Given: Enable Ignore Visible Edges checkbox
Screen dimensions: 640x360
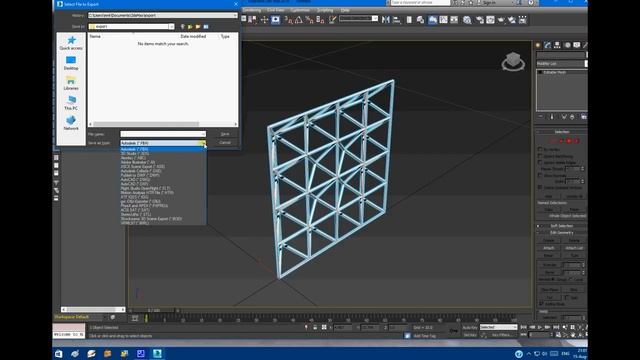Looking at the screenshot, I should (x=540, y=162).
